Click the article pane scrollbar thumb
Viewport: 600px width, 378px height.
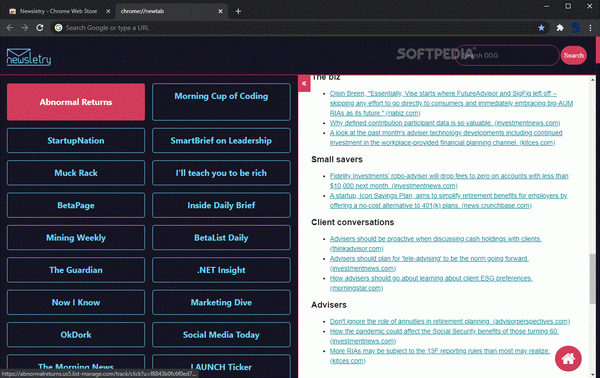(592, 279)
